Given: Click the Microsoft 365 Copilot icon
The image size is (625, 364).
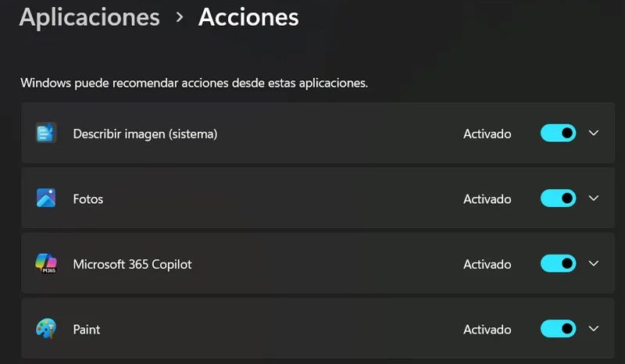Looking at the screenshot, I should point(46,264).
